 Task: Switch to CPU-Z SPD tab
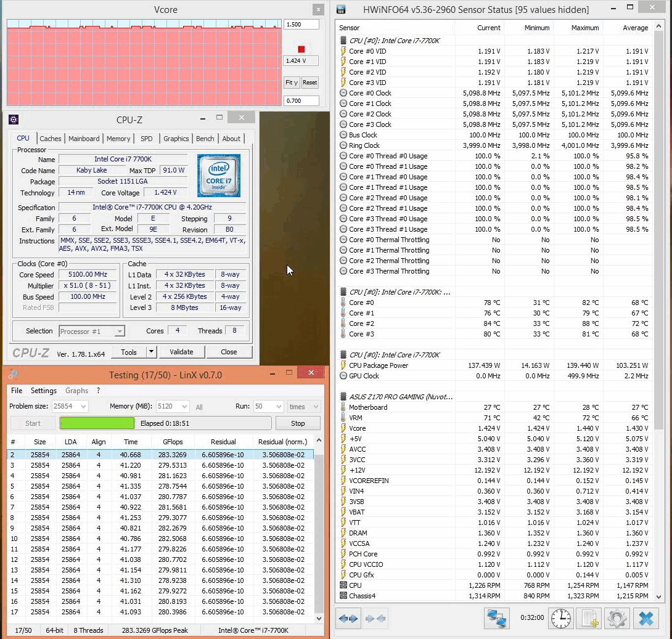click(x=147, y=138)
